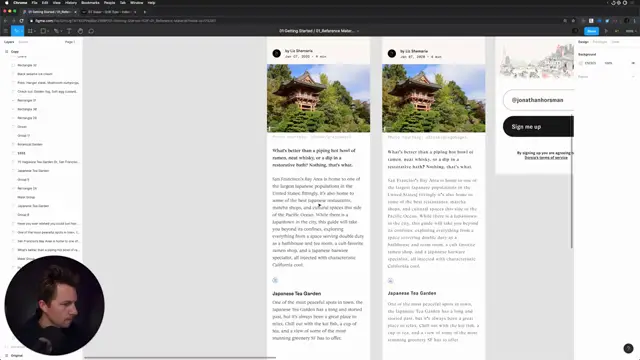Click right pagoda photo on canvas

tap(434, 98)
